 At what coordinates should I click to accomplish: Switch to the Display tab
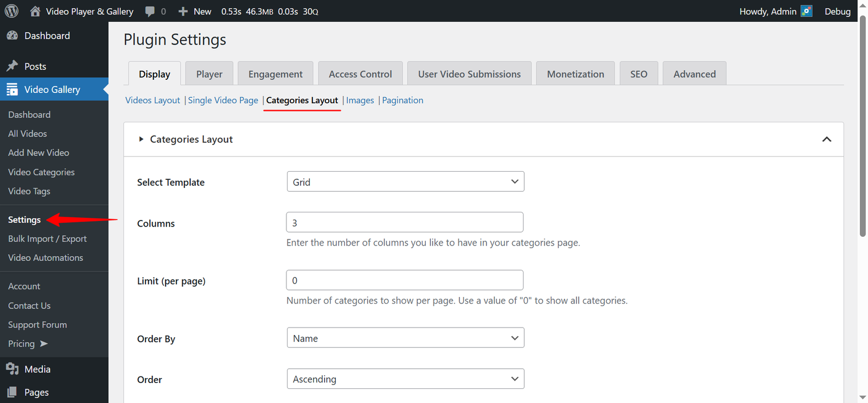(155, 74)
